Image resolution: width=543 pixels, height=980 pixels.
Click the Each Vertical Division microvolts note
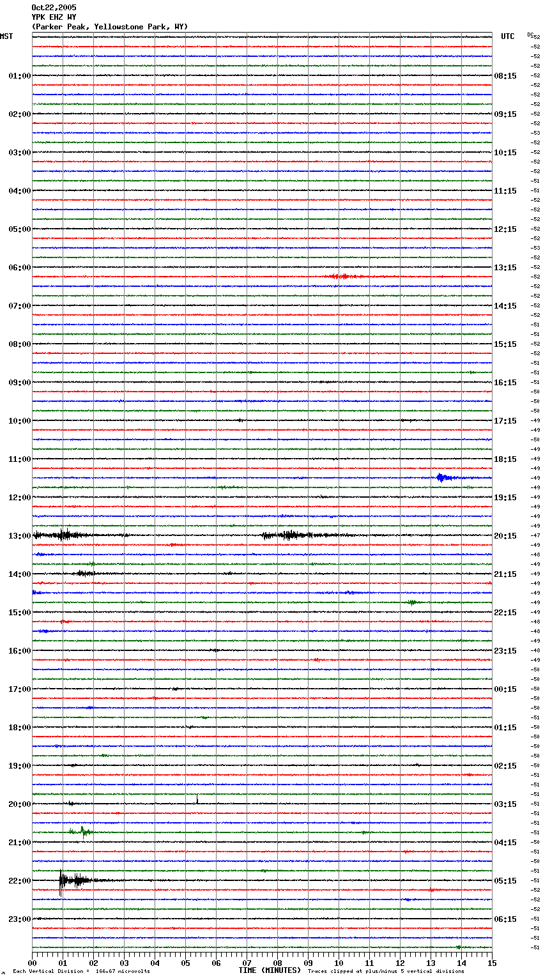[81, 972]
